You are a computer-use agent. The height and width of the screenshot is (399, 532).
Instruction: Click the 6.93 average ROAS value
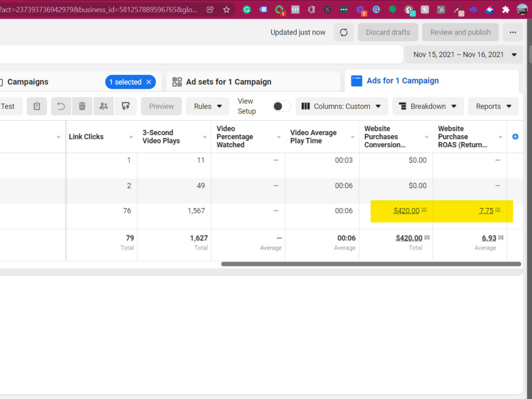click(489, 238)
